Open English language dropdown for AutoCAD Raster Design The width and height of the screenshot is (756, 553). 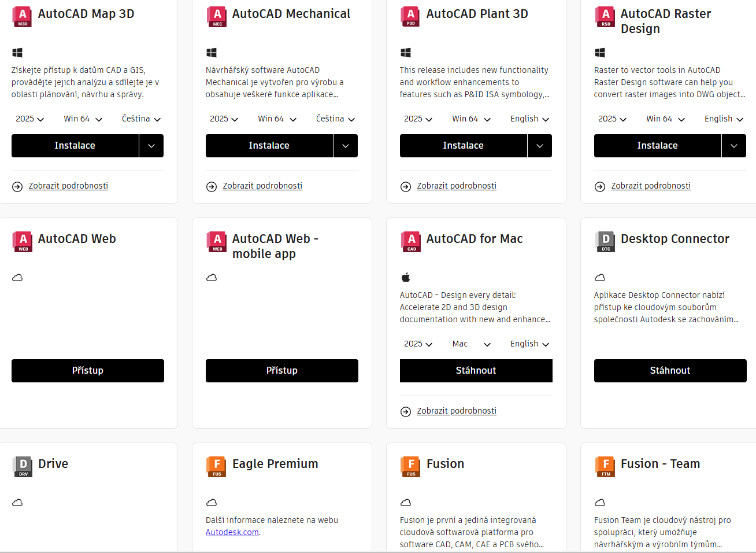(724, 119)
